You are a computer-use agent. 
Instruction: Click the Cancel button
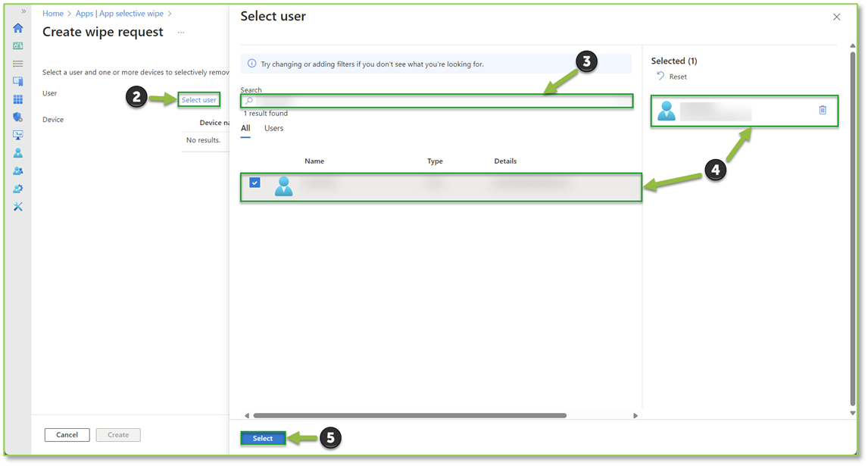67,434
